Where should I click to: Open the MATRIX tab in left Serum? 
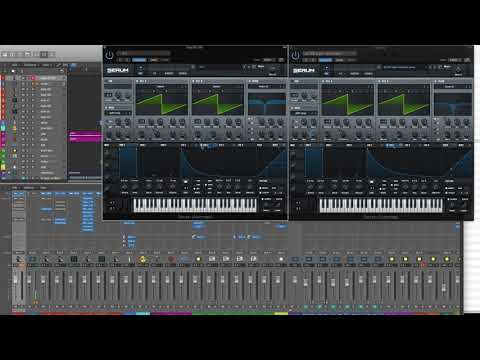click(169, 73)
